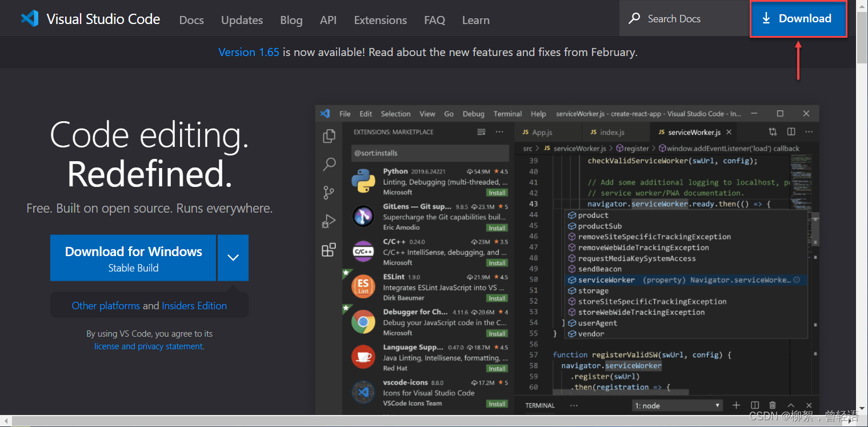Open the Insiders Edition link

[x=194, y=306]
